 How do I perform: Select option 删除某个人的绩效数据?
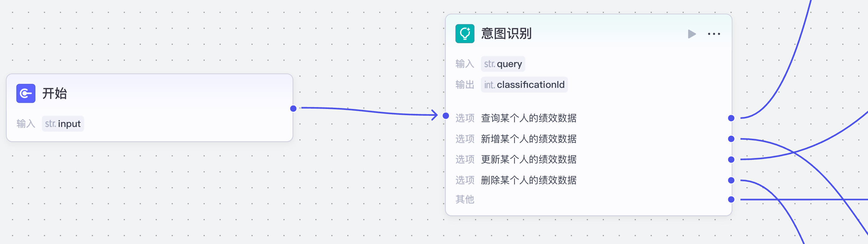click(528, 180)
